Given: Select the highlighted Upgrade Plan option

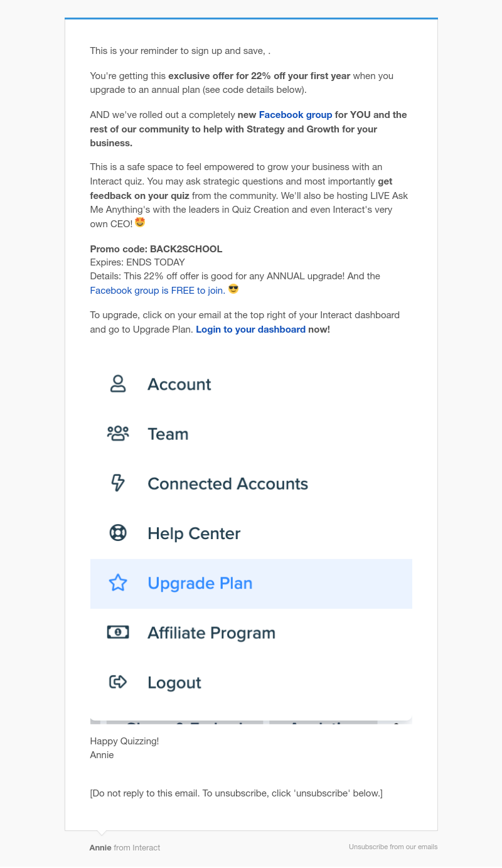Looking at the screenshot, I should click(x=251, y=584).
